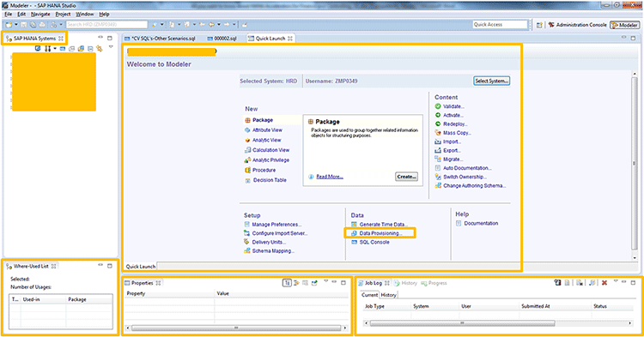Open Configure Import Server link
This screenshot has height=337, width=644.
(280, 233)
